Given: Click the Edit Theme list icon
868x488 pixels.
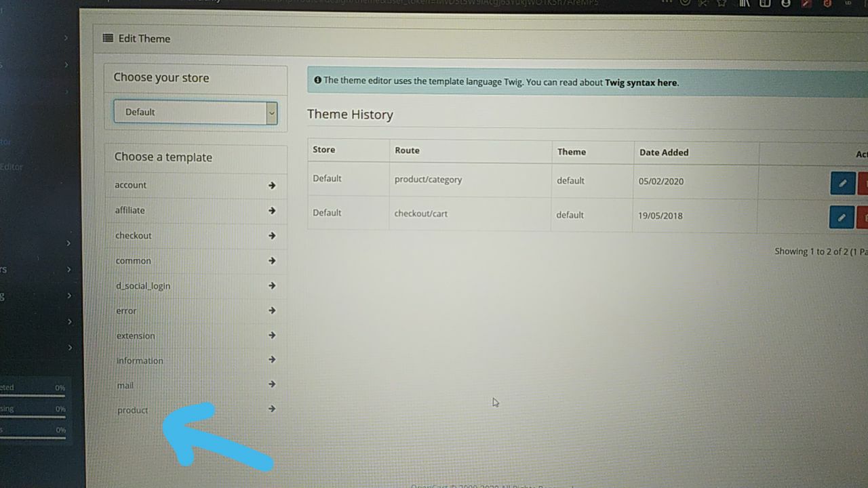Looking at the screenshot, I should coord(108,38).
